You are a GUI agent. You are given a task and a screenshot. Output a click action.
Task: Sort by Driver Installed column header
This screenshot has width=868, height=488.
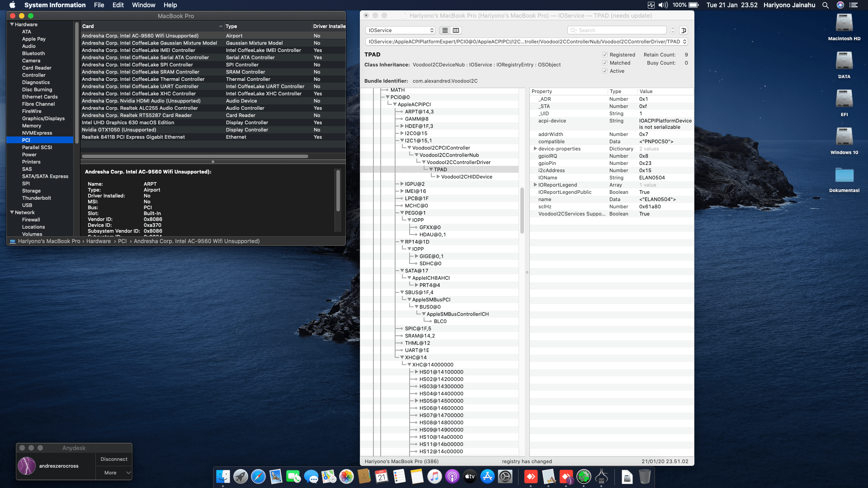[329, 26]
